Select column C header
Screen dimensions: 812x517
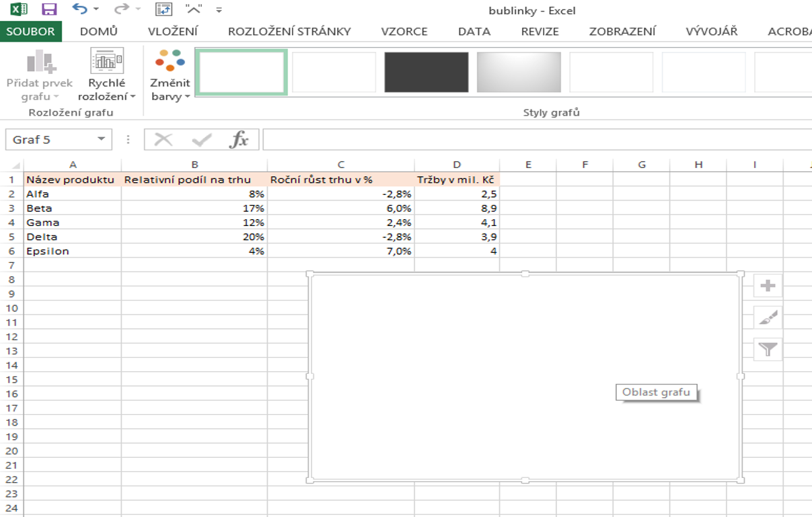[x=341, y=165]
